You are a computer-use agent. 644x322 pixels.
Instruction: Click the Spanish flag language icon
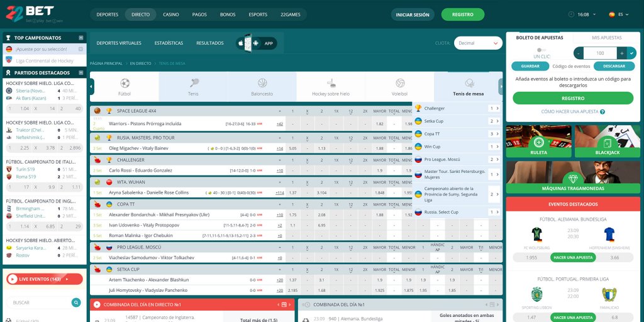coord(611,14)
